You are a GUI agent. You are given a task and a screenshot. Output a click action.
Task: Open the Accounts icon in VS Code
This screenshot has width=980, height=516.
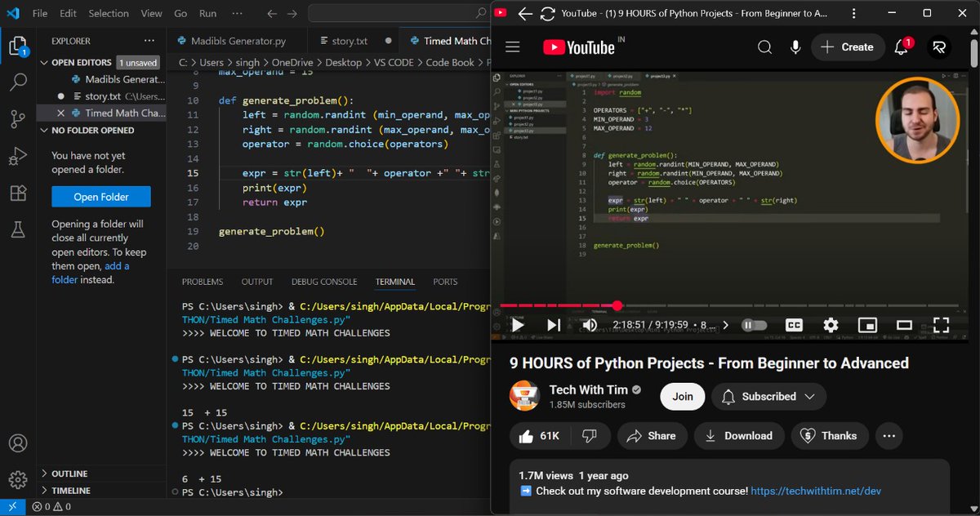18,443
